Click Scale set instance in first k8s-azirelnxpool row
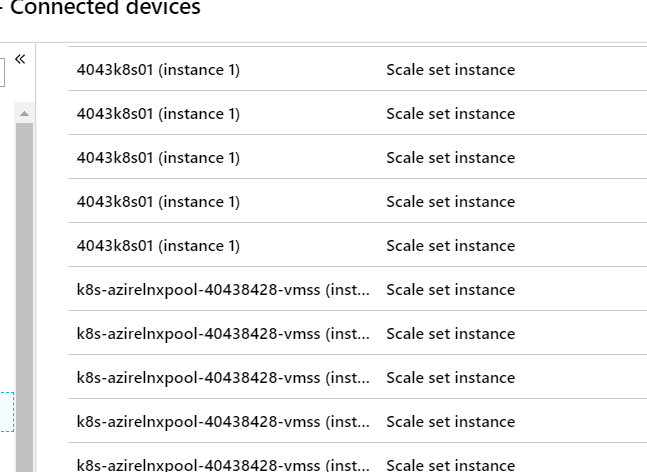Viewport: 647px width, 472px height. [x=451, y=290]
